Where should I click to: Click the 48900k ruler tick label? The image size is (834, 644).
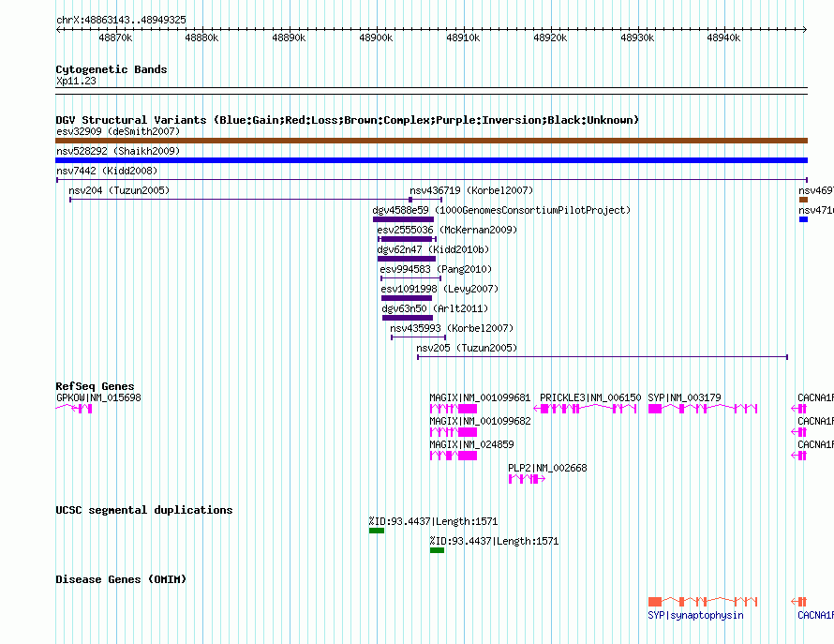[376, 37]
